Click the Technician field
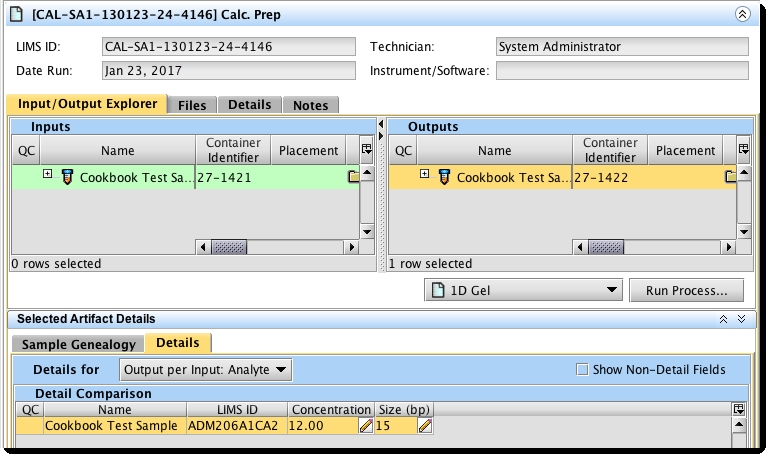 (621, 47)
